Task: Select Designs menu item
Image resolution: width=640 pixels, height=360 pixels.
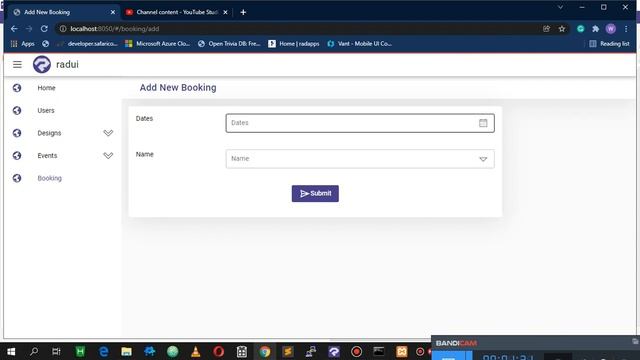Action: pos(49,133)
